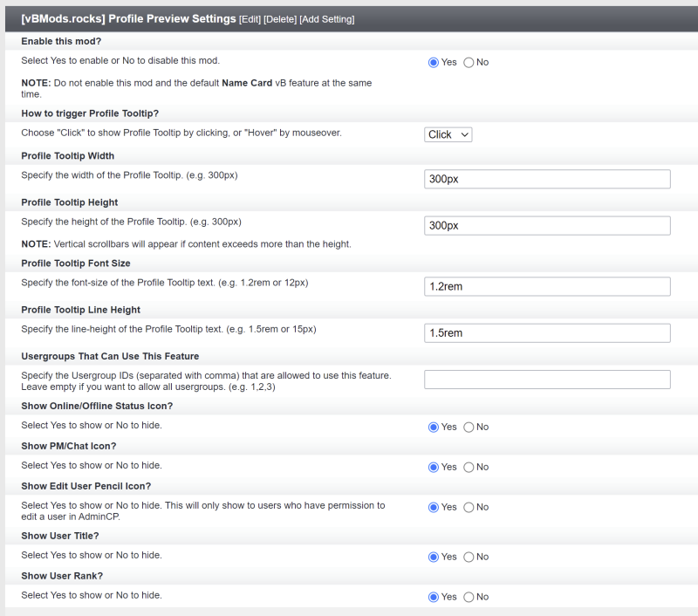Click the 'Show User Rank?' heading
The image size is (698, 616).
(62, 576)
